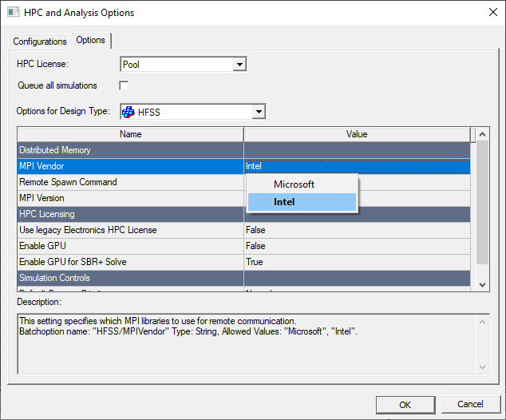
Task: Select the Simulation Controls section header
Action: pos(243,278)
